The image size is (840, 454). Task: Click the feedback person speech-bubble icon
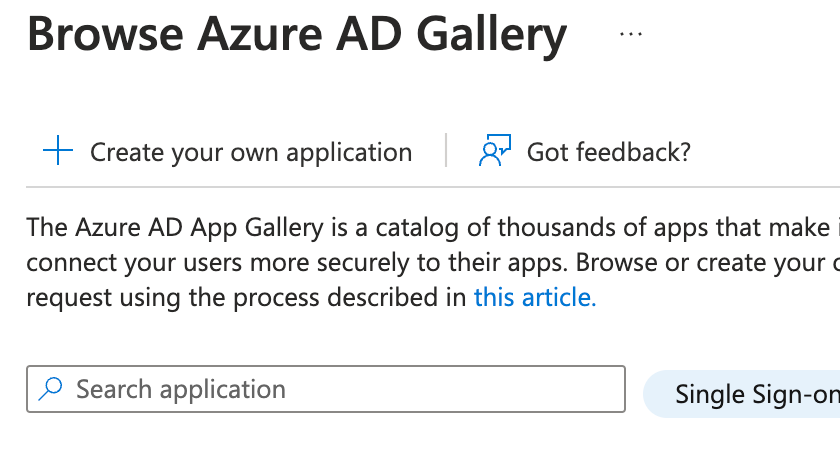coord(494,151)
